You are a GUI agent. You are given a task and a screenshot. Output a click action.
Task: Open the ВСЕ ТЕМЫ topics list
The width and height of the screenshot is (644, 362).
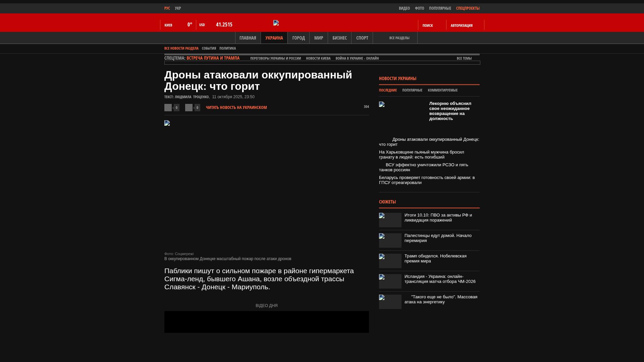464,58
